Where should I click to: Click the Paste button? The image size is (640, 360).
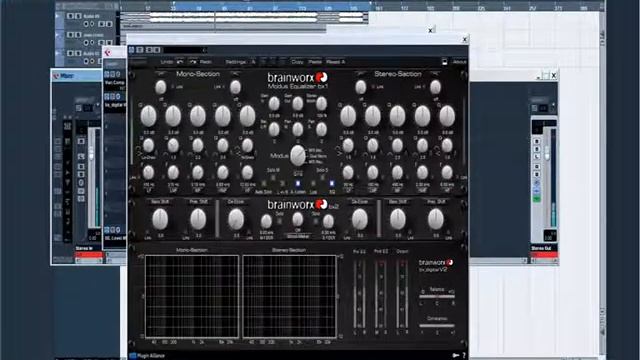click(315, 62)
